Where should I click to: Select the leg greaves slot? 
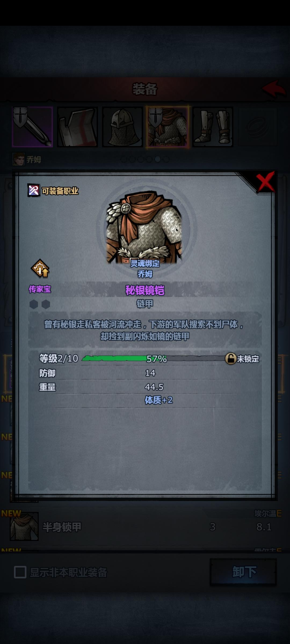pyautogui.click(x=213, y=127)
